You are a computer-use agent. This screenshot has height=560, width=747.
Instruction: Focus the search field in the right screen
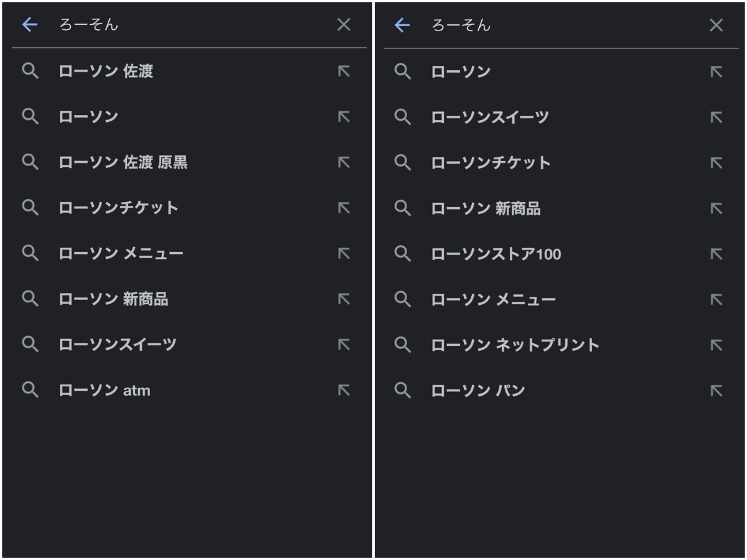pos(560,25)
